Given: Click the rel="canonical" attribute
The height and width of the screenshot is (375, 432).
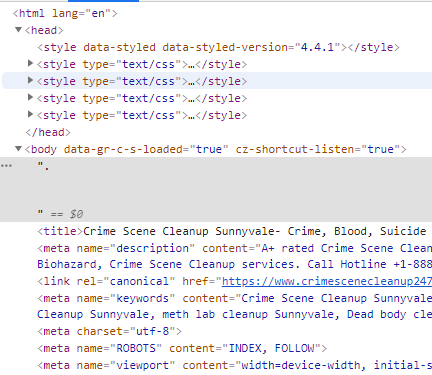Looking at the screenshot, I should pyautogui.click(x=126, y=281).
